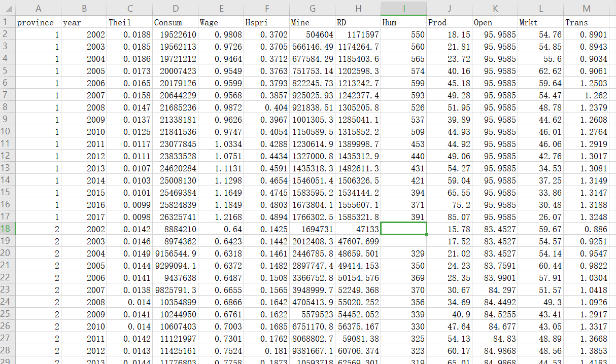616x364 pixels.
Task: Select Hspri cell with value 0.181
Action: point(267,351)
